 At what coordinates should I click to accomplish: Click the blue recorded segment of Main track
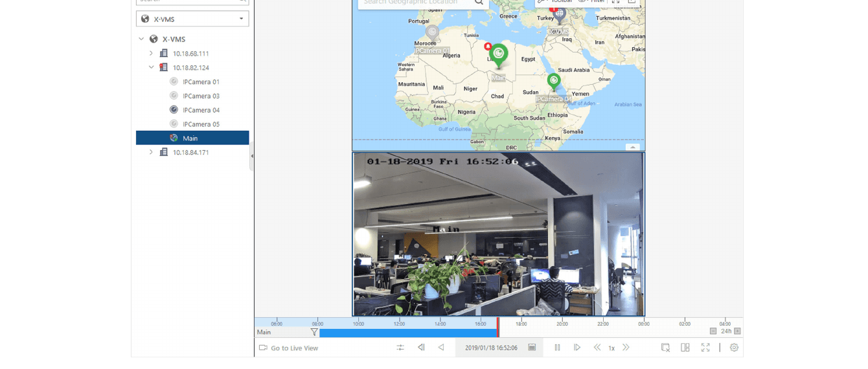[408, 333]
